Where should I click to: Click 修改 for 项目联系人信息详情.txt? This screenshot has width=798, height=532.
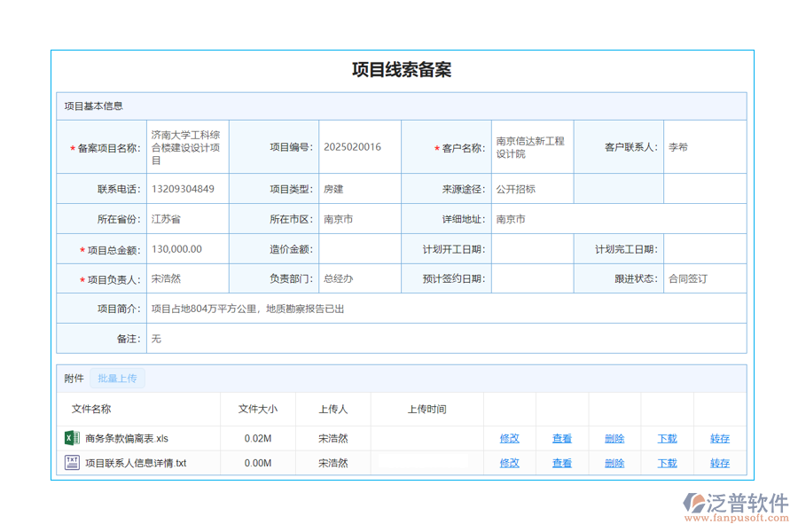509,462
